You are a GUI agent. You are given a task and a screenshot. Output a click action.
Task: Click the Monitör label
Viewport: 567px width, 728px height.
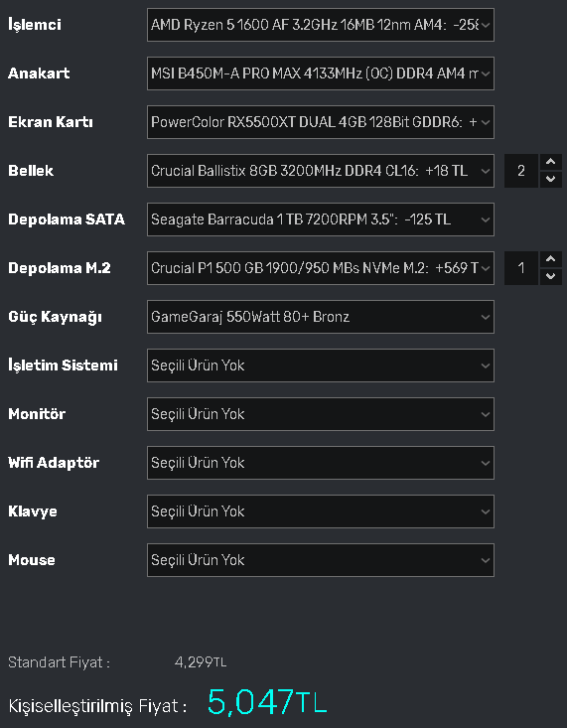click(37, 414)
